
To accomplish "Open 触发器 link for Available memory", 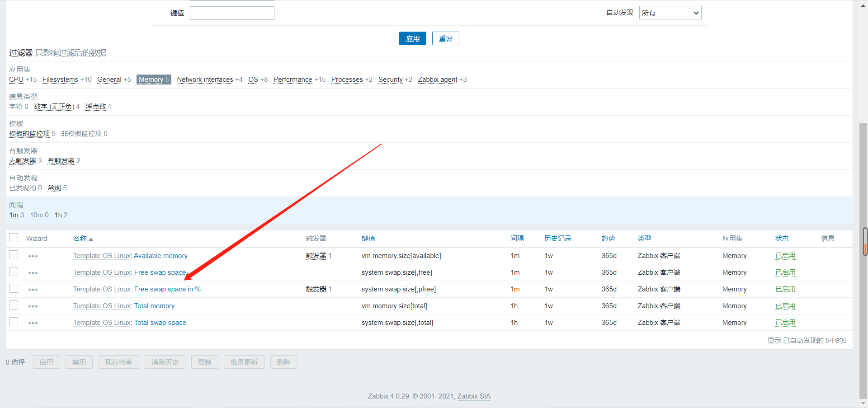I will click(x=316, y=256).
